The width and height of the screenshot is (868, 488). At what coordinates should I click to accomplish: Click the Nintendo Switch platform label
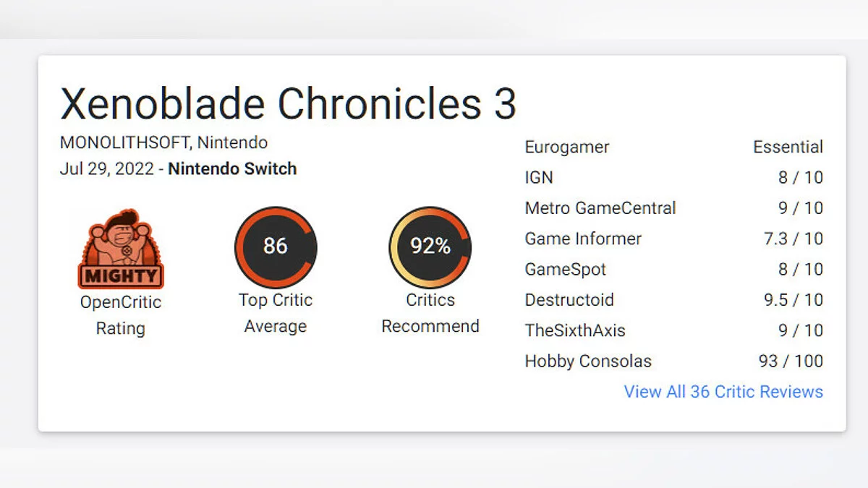(232, 169)
